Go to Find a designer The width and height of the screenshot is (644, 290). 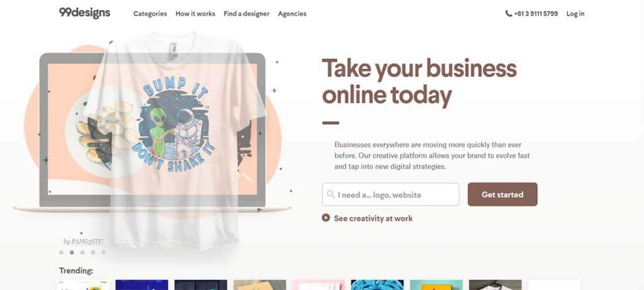pos(247,14)
